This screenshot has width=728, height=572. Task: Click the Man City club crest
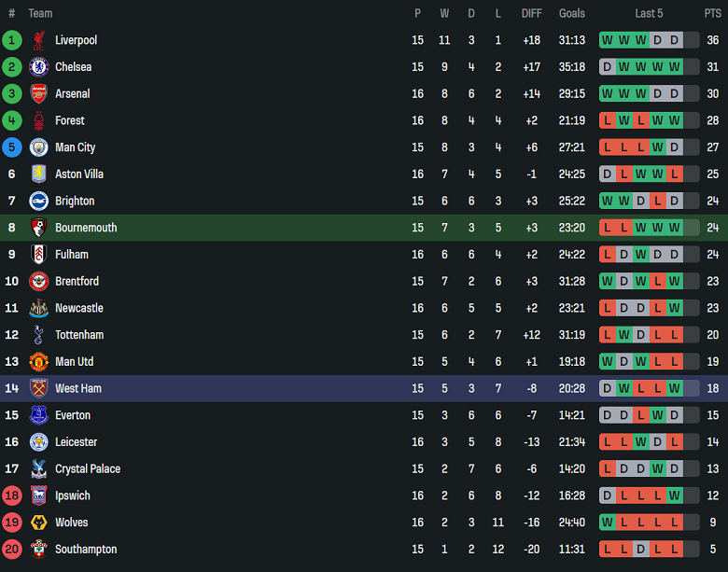pyautogui.click(x=38, y=147)
